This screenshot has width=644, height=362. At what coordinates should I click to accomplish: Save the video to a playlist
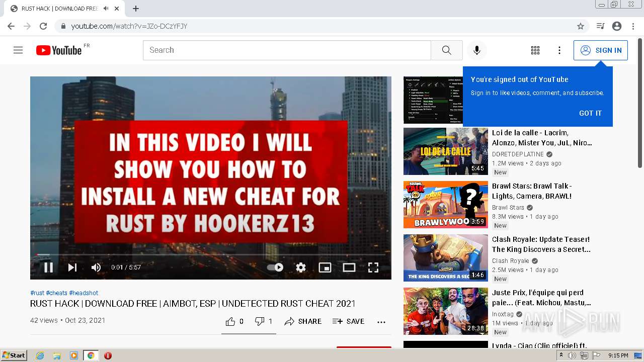[x=348, y=321]
